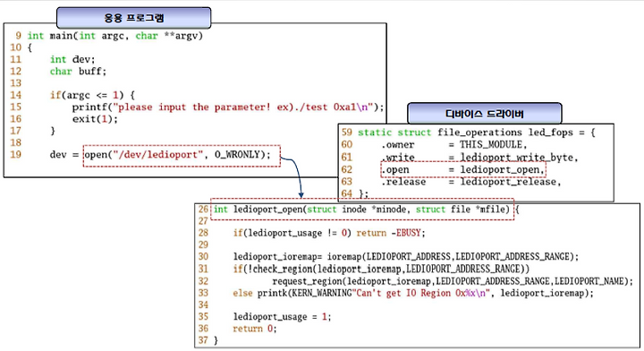Select 'static struct file_operations led_fops' line

(476, 133)
